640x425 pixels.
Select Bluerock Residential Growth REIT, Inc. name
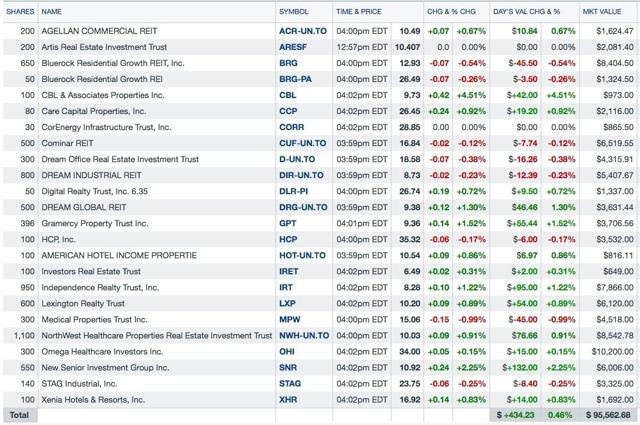pos(113,63)
